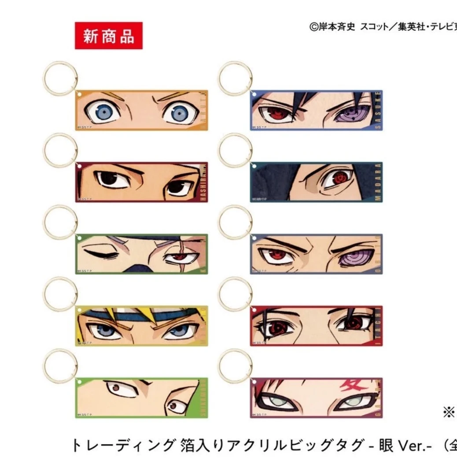
Task: Click the key ring above the Naruto tag
Action: pyautogui.click(x=60, y=78)
